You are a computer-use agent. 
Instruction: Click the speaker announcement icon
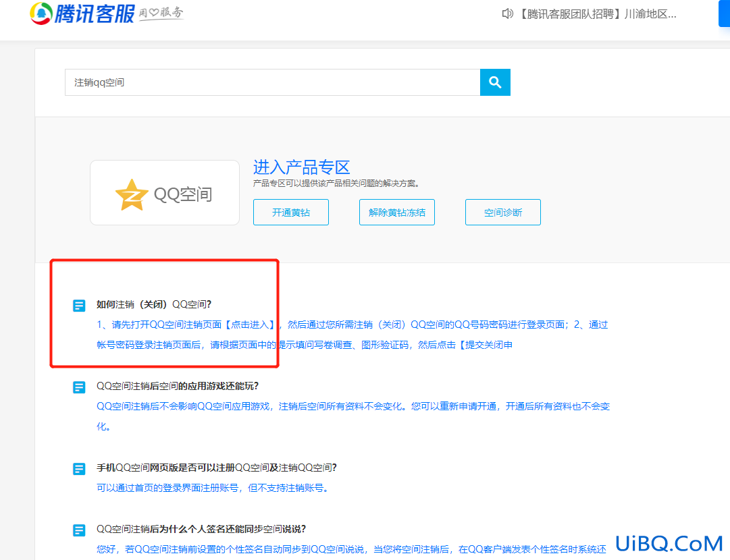click(x=507, y=14)
